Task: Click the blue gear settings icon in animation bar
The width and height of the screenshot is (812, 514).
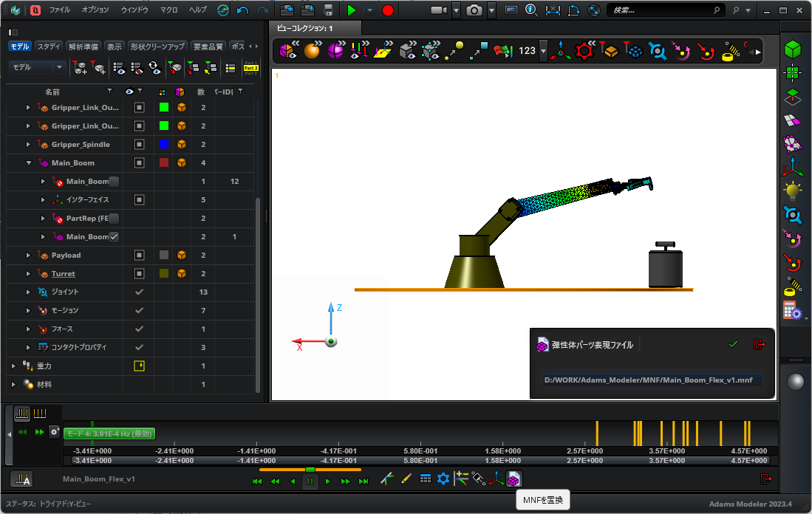Action: (x=443, y=479)
